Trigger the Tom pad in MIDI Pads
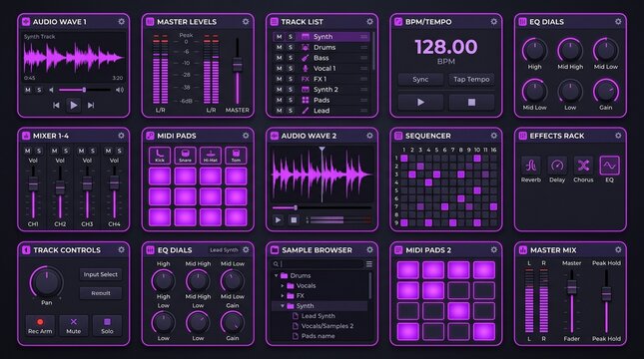644x359 pixels. pyautogui.click(x=237, y=156)
